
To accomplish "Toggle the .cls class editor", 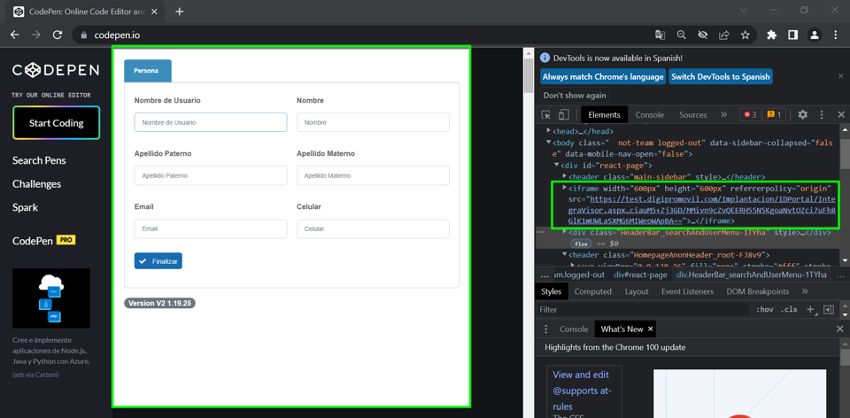I will (789, 310).
